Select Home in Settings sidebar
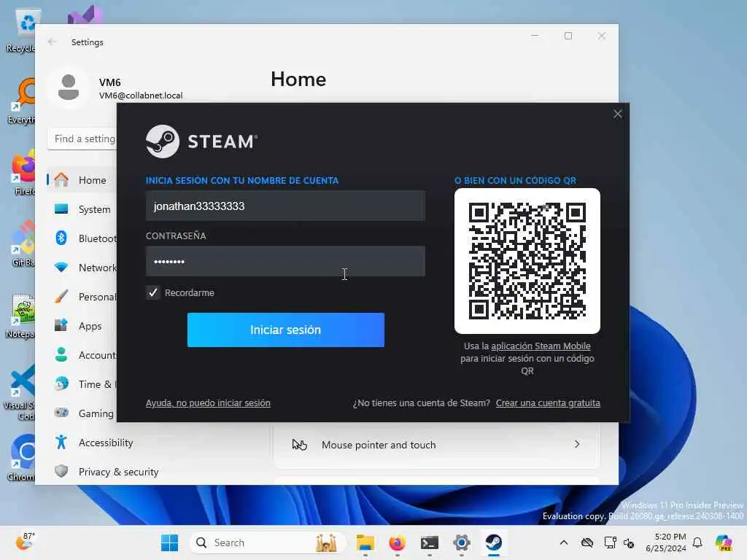 pos(82,180)
